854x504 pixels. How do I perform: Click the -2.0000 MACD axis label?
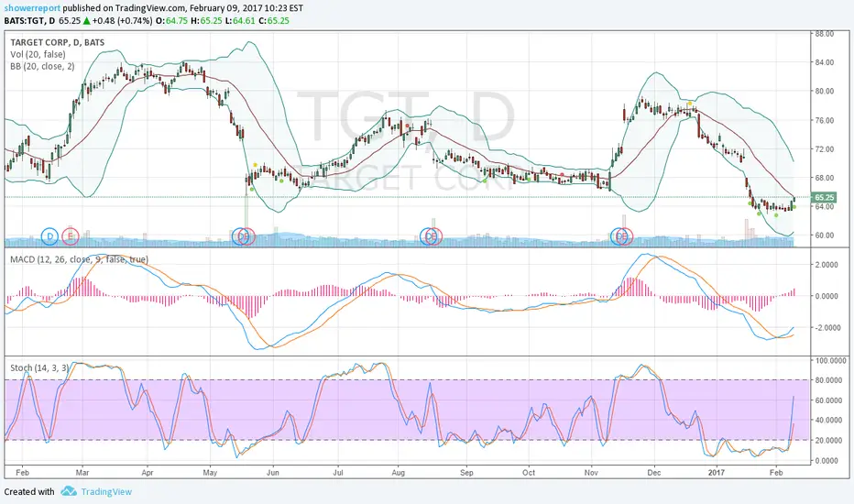[x=826, y=328]
